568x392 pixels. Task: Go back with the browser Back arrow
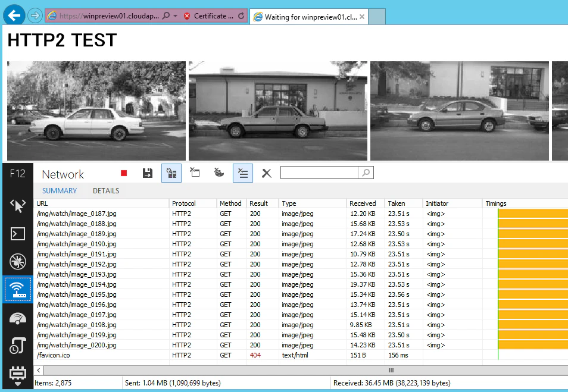14,15
